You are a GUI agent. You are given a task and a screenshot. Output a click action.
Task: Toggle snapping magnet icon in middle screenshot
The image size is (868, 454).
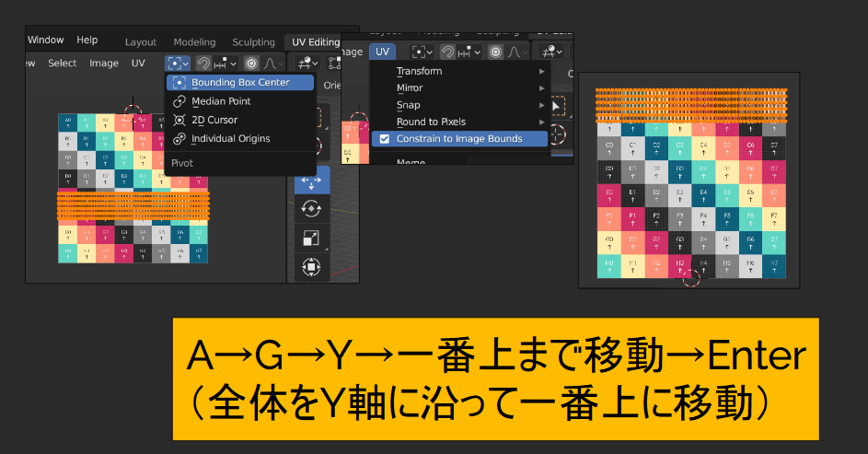447,52
